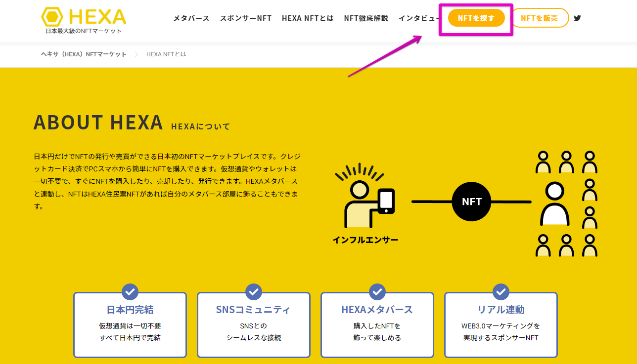637x364 pixels.
Task: Click checkmark badge above 日本円完結
Action: coord(130,292)
